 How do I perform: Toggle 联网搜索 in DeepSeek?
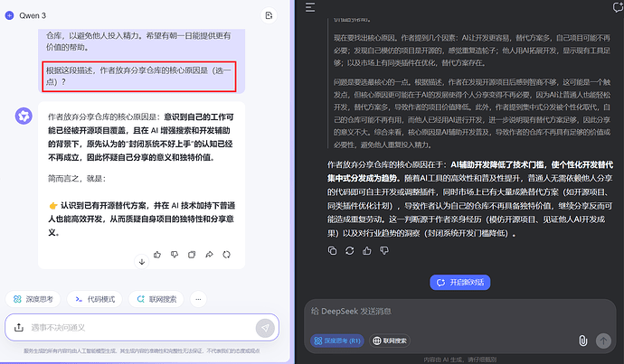[390, 341]
